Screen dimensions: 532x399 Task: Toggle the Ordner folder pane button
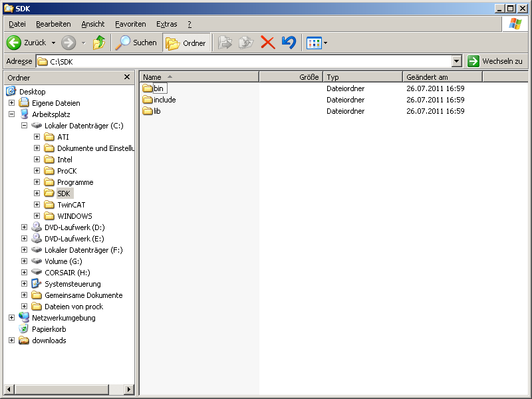pos(186,43)
